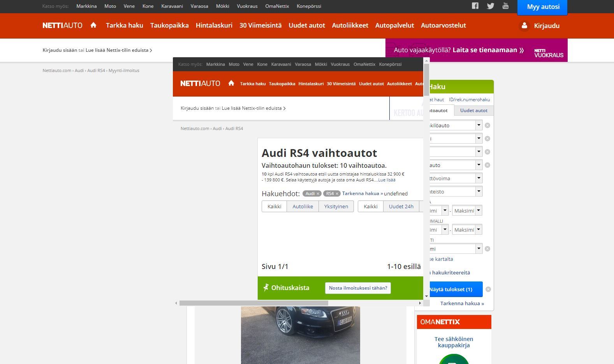614x364 pixels.
Task: Open the Henkilöauto vehicle type dropdown
Action: (x=479, y=125)
